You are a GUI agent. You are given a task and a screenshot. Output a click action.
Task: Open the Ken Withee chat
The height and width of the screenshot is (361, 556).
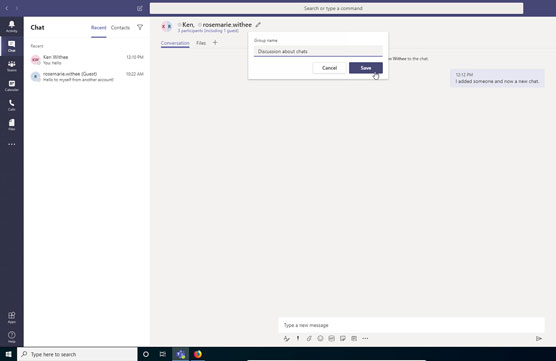(x=87, y=60)
